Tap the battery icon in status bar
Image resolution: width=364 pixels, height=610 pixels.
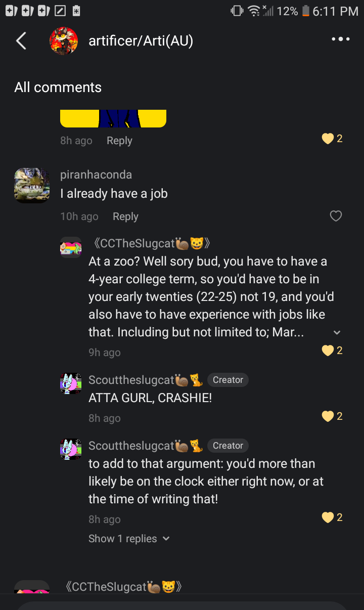coord(305,11)
